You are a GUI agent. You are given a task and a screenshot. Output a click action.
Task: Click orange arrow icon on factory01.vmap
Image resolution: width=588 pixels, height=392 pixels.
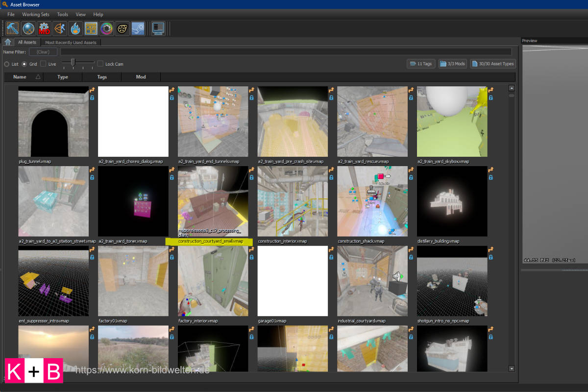[x=171, y=250]
